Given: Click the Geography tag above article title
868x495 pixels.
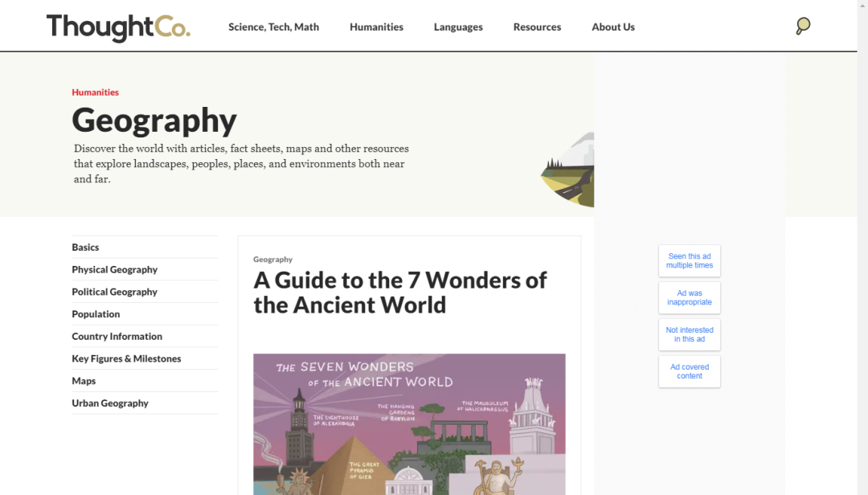Looking at the screenshot, I should click(273, 259).
